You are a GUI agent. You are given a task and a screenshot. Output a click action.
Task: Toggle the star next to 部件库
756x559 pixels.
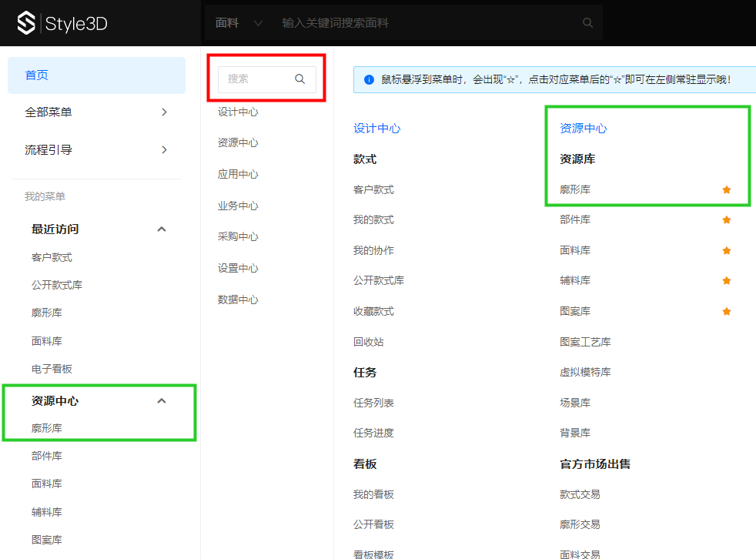(726, 220)
